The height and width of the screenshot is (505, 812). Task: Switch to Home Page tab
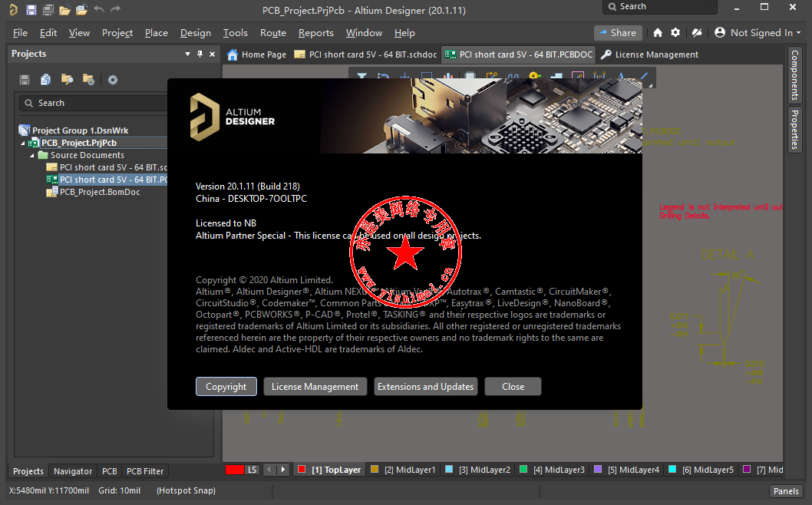click(257, 54)
